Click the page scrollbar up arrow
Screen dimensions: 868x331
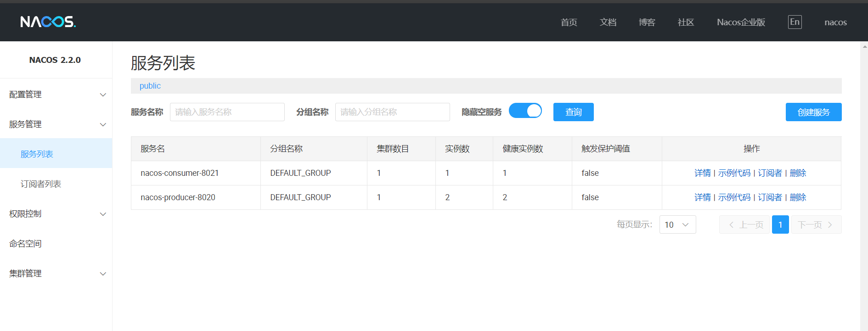tap(864, 46)
